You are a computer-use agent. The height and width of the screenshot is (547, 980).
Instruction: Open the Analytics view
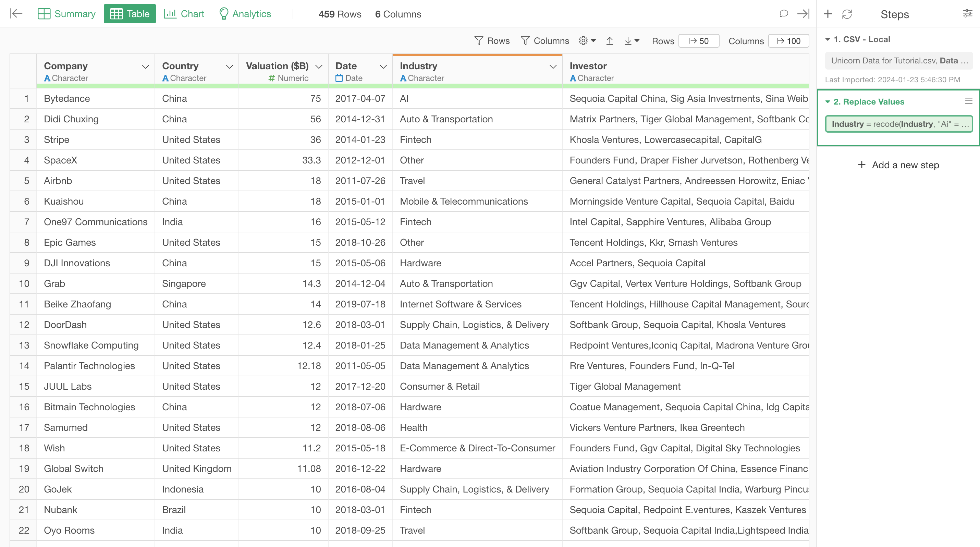pos(245,14)
